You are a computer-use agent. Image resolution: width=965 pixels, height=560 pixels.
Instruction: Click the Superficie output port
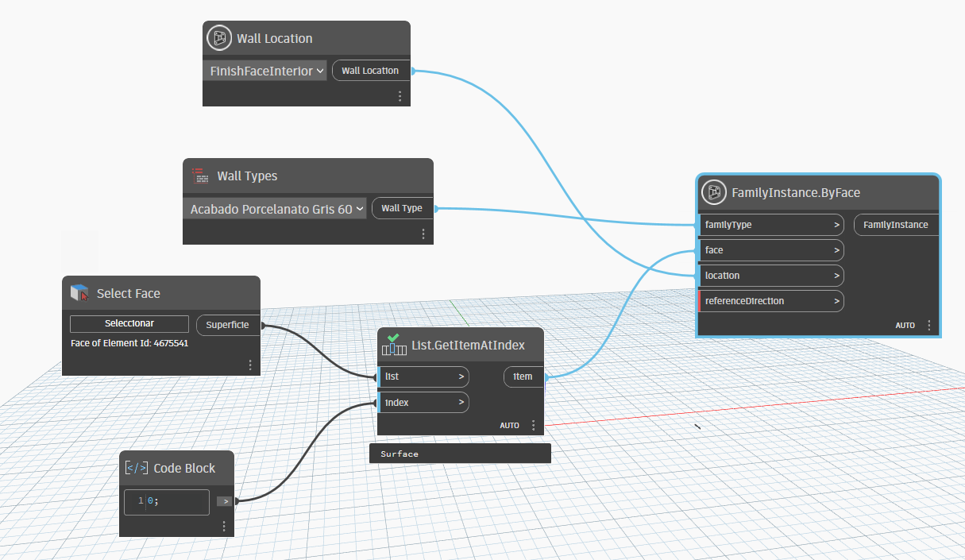[228, 325]
